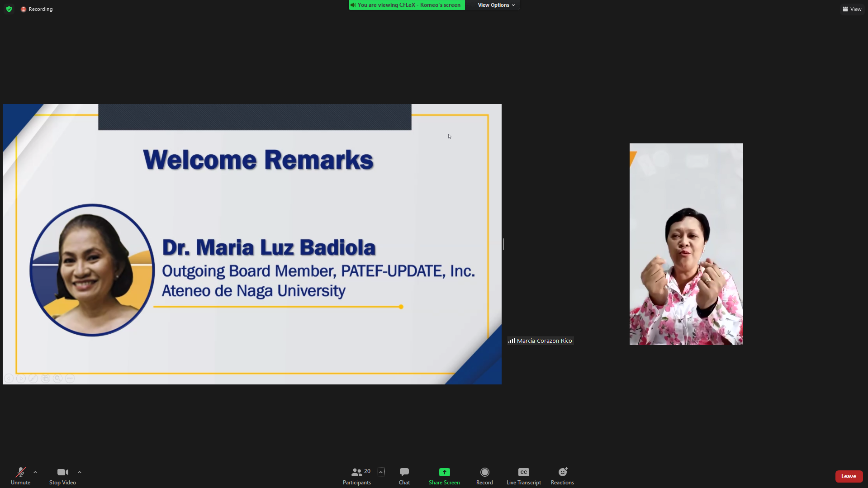The height and width of the screenshot is (488, 868).
Task: Open the Participants list
Action: coord(356,476)
